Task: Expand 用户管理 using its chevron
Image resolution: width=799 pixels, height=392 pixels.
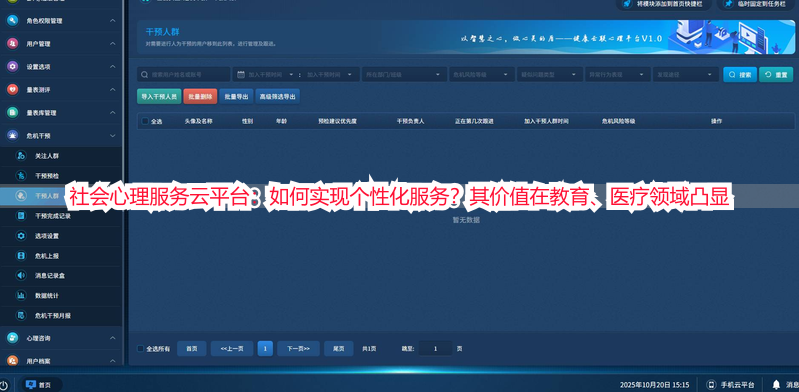Action: [113, 44]
